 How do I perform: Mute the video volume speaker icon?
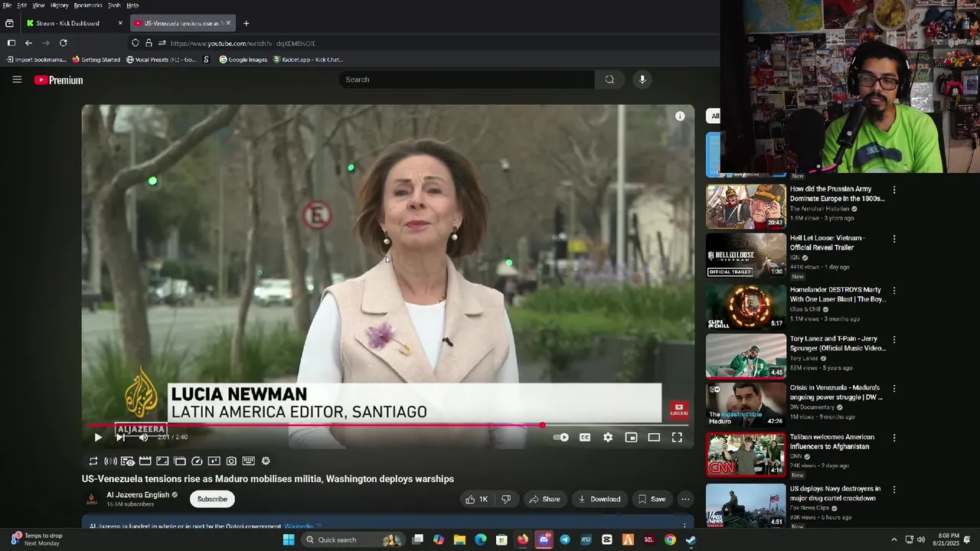143,437
